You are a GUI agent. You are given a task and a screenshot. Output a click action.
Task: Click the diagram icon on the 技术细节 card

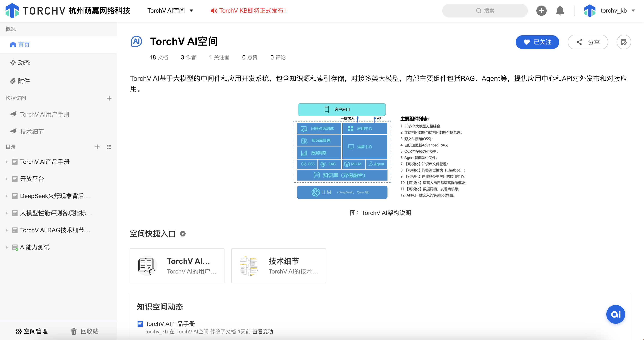[x=248, y=266]
